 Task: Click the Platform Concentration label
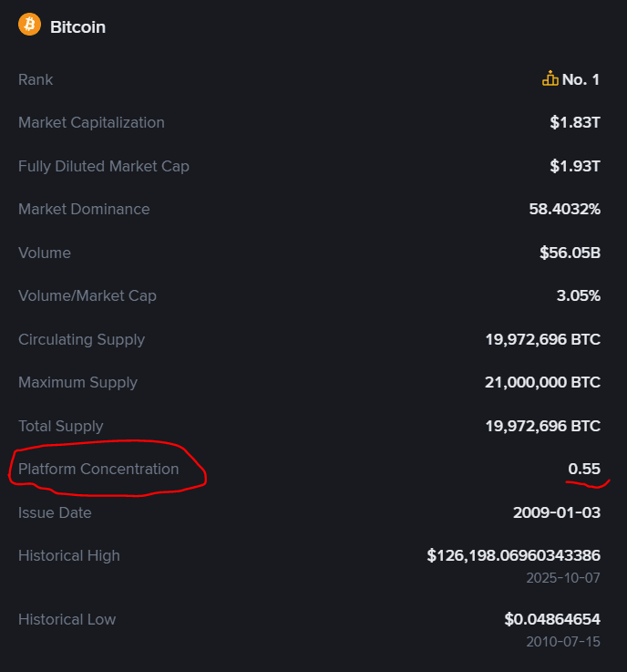[x=98, y=469]
